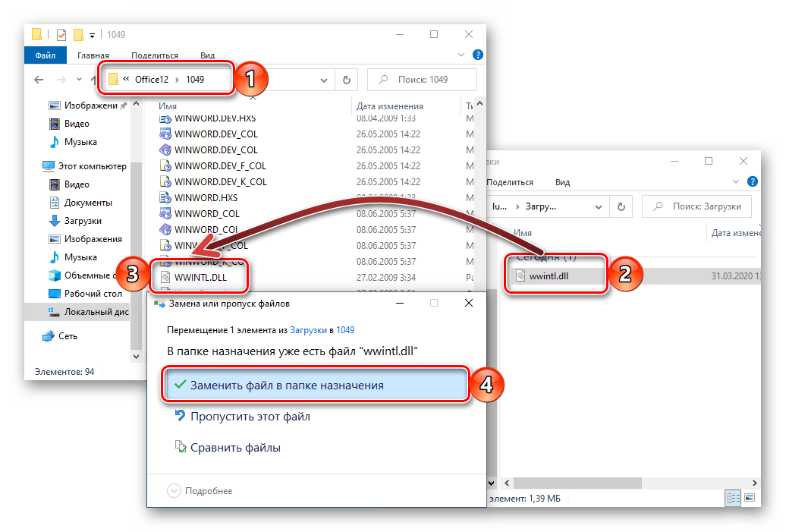Select Сеть in navigation pane

(60, 336)
